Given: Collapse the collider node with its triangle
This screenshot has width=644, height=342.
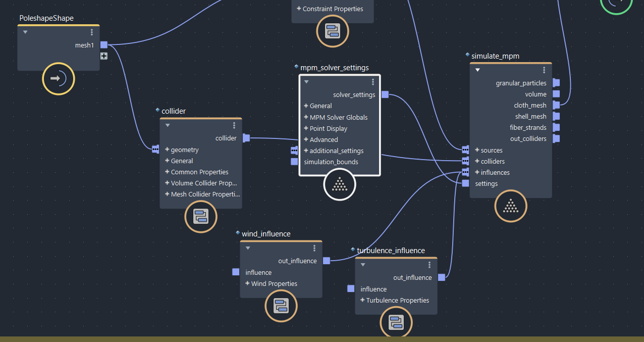Looking at the screenshot, I should coord(168,125).
